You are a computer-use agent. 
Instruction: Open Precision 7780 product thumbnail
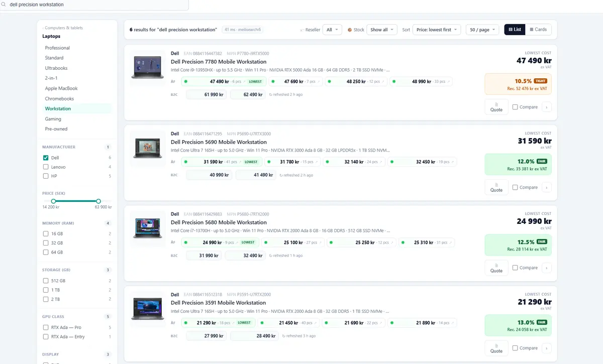tap(147, 67)
